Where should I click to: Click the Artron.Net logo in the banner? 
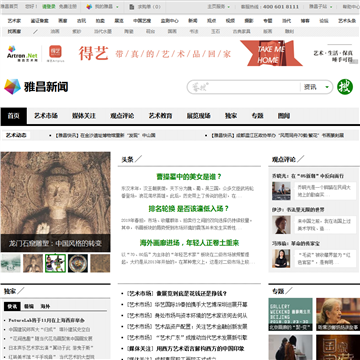(x=22, y=53)
